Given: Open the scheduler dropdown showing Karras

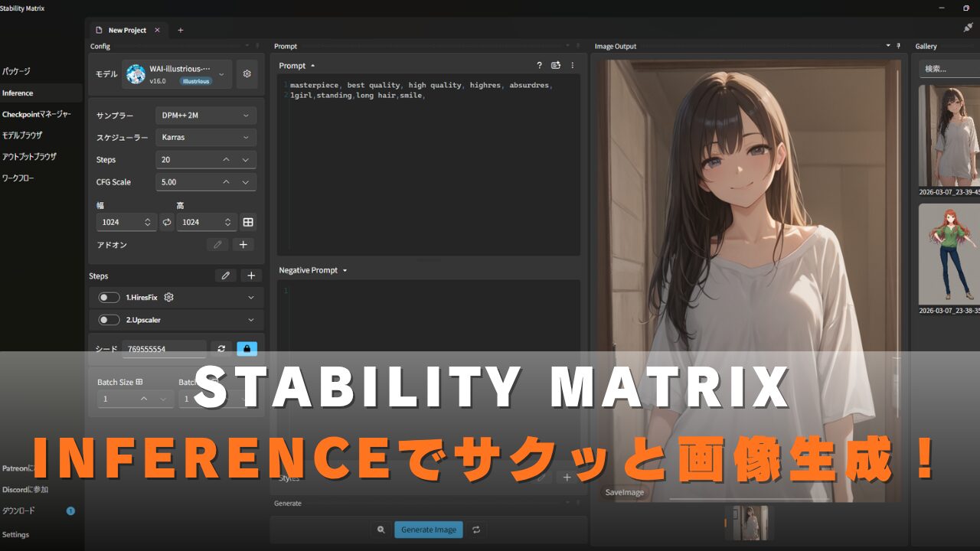Looking at the screenshot, I should (x=205, y=138).
